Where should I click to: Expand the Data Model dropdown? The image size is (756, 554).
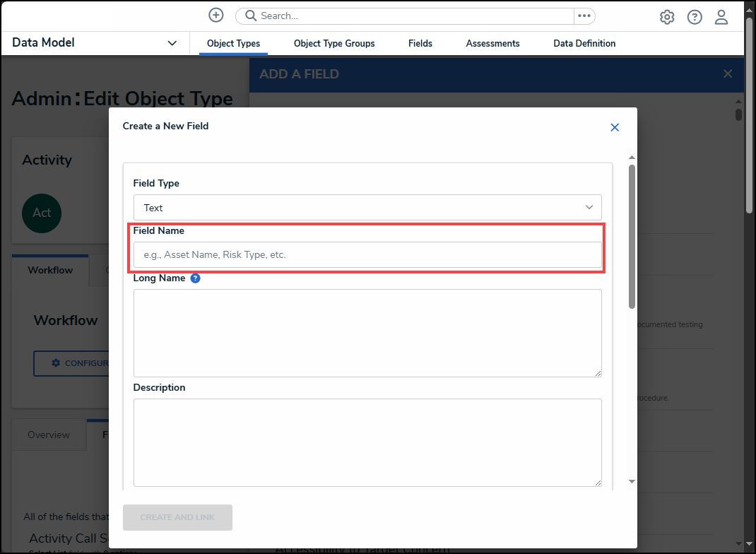click(x=172, y=43)
